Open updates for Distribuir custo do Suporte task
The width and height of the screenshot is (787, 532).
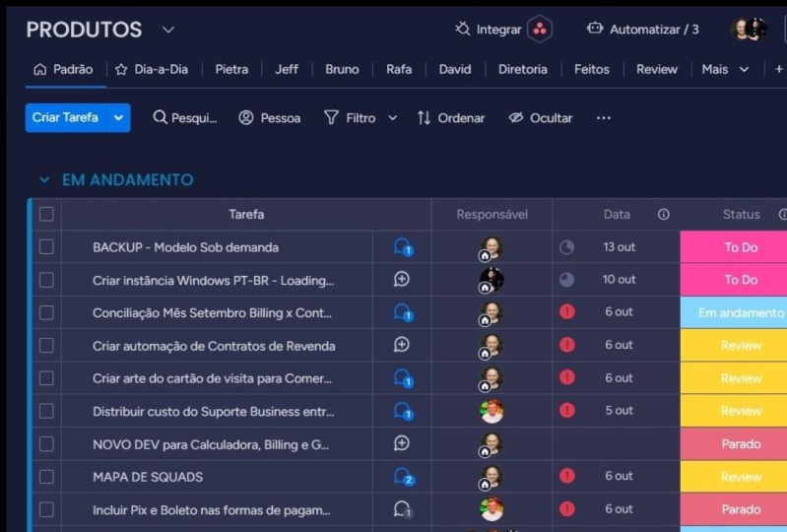coord(403,411)
